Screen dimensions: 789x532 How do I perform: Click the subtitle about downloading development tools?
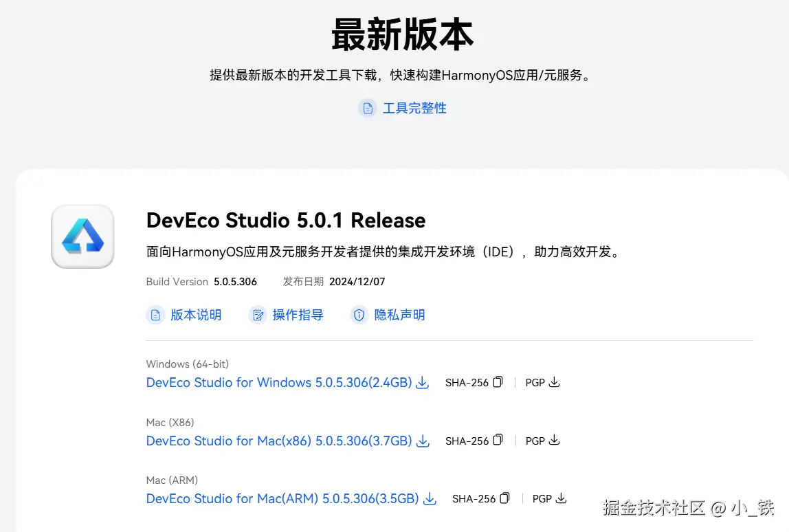401,76
